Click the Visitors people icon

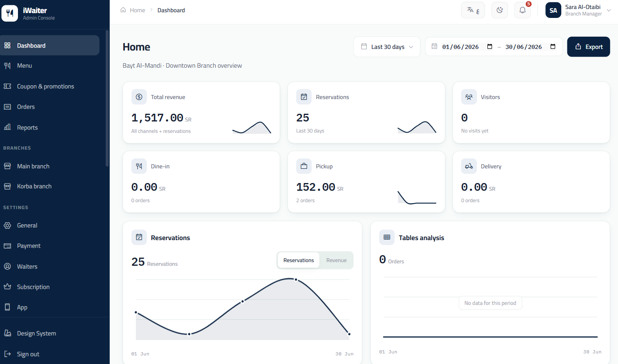pos(469,97)
